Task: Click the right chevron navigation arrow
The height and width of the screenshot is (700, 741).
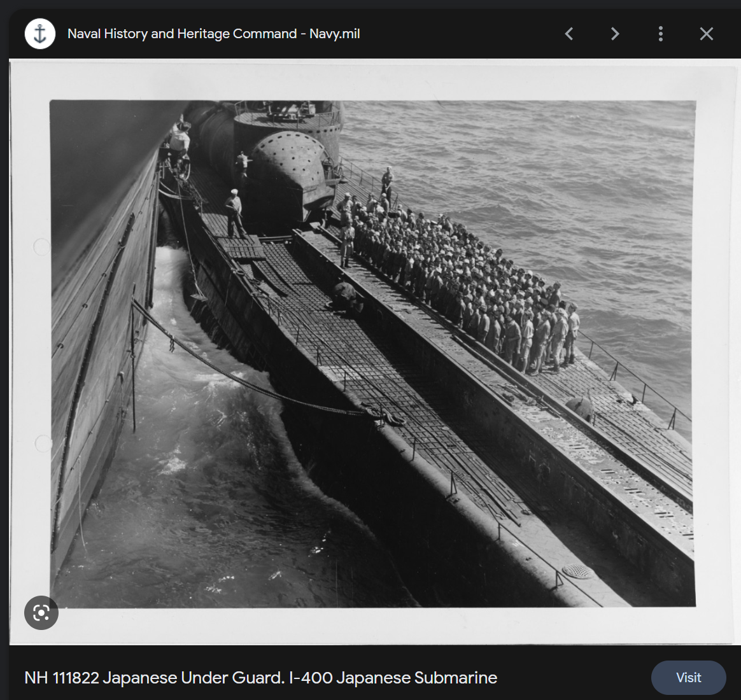Action: point(615,34)
